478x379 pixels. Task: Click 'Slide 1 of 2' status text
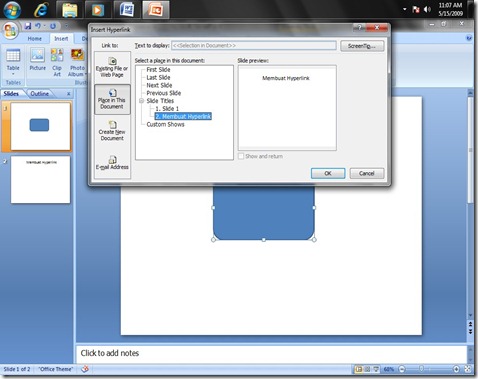tap(17, 369)
